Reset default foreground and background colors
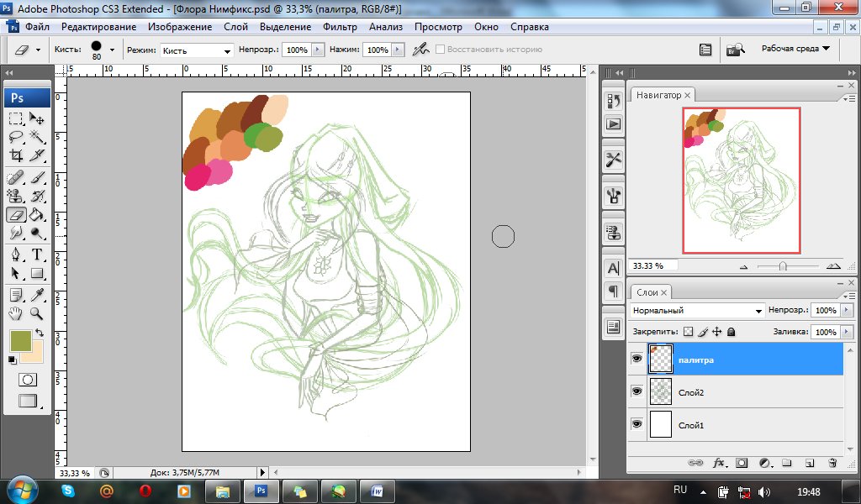This screenshot has width=861, height=504. [x=12, y=360]
